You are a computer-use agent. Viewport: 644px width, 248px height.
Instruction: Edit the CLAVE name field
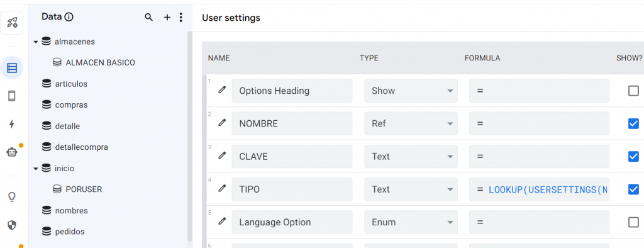[x=292, y=156]
